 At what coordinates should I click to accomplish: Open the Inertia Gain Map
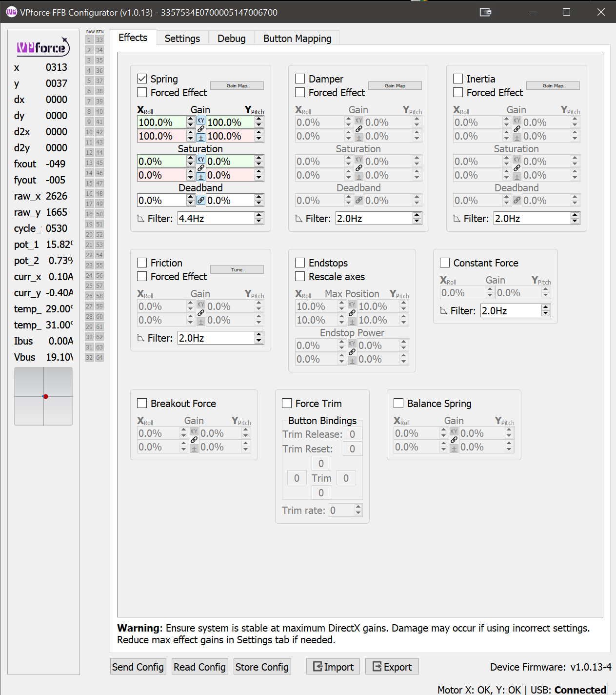click(553, 85)
